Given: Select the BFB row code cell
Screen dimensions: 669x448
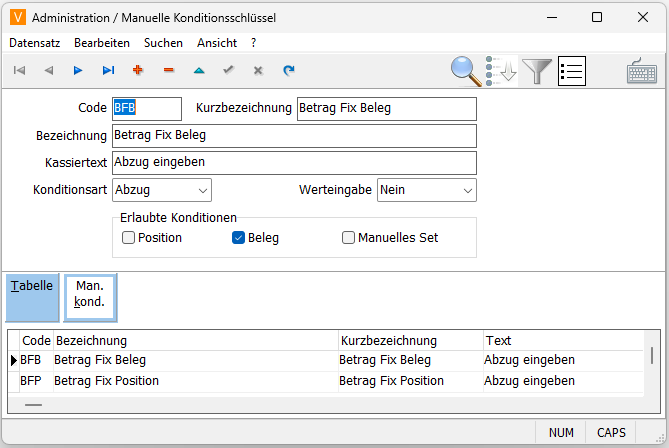Looking at the screenshot, I should tap(36, 360).
